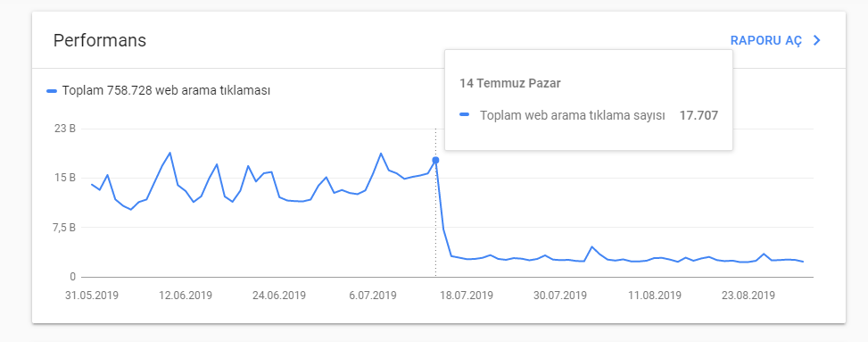Image resolution: width=868 pixels, height=342 pixels.
Task: Click the 18.07.2019 date axis label
Action: (x=466, y=296)
